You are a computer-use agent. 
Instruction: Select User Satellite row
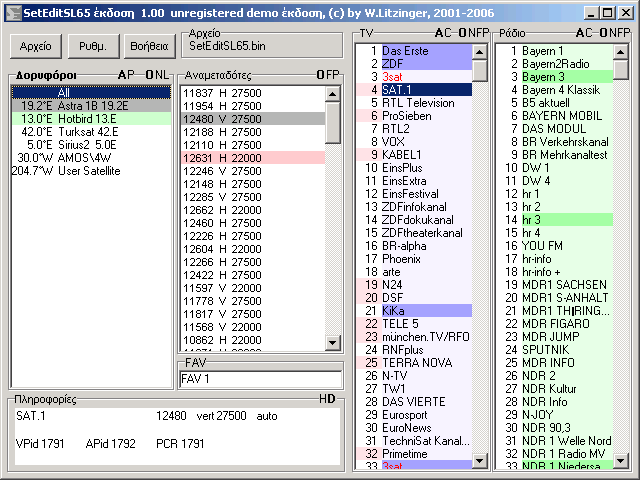(91, 171)
